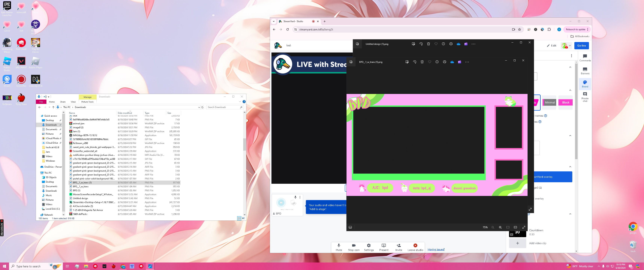This screenshot has height=270, width=644.
Task: Reload the StreamYard page in Chrome
Action: 288,29
